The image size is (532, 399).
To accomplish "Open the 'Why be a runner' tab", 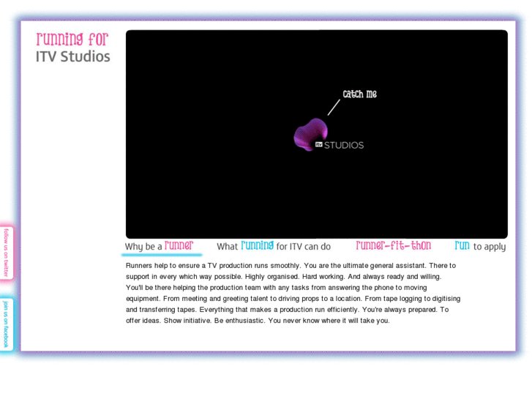I will point(159,246).
